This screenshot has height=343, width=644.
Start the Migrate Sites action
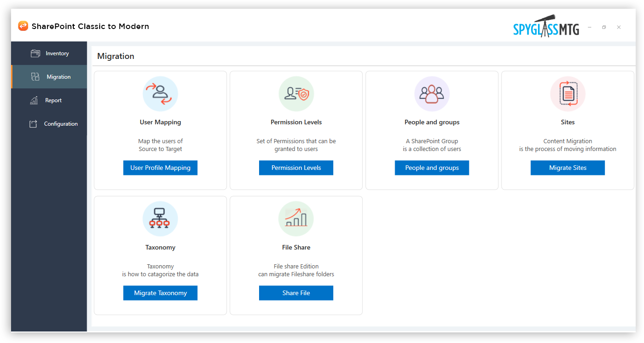coord(567,168)
